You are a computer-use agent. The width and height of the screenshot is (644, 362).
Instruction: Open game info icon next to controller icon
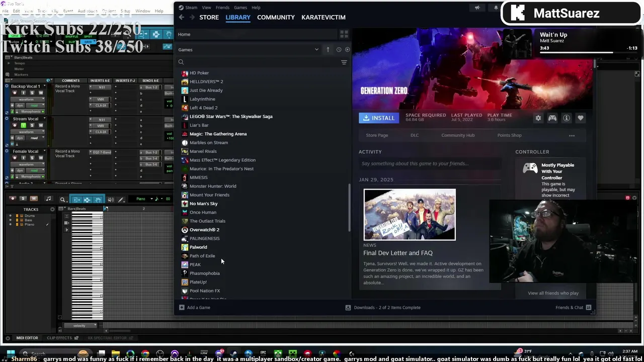pos(567,118)
